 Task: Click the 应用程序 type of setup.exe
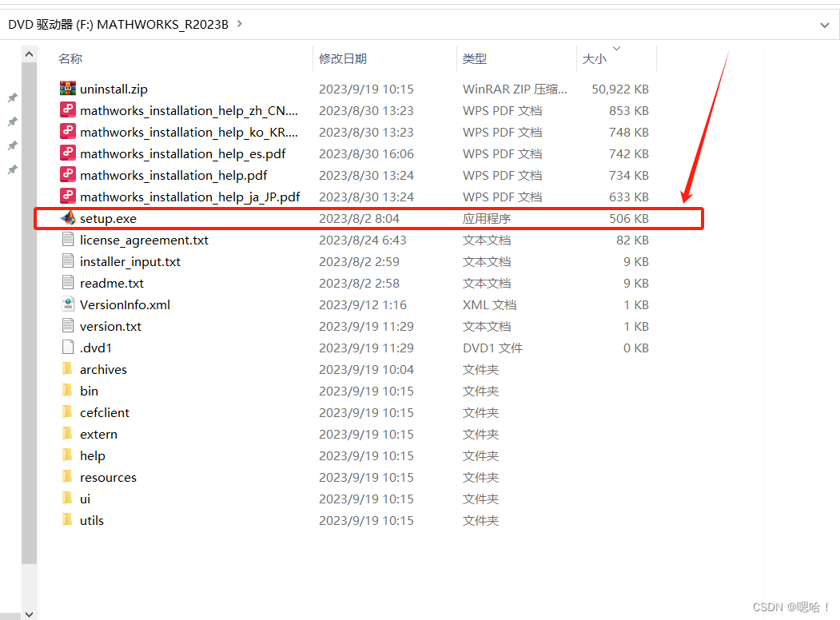(487, 218)
